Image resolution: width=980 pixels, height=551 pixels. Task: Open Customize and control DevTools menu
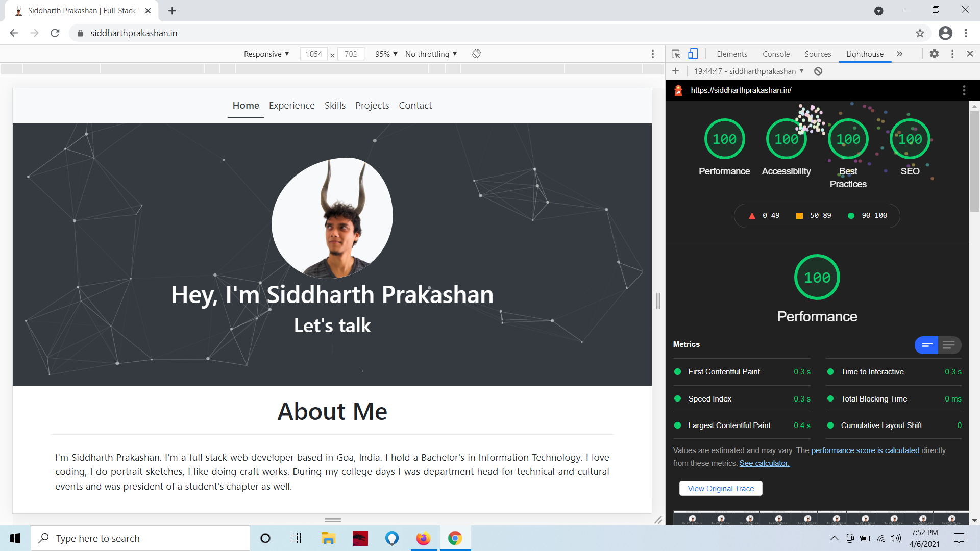pyautogui.click(x=952, y=54)
